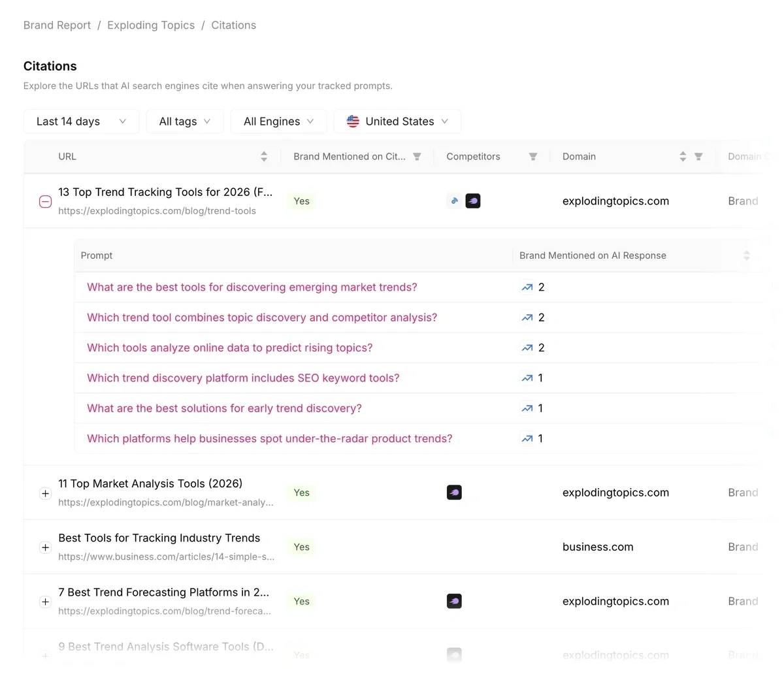Expand the 7 Best Trend Forecasting Platforms row

[45, 602]
